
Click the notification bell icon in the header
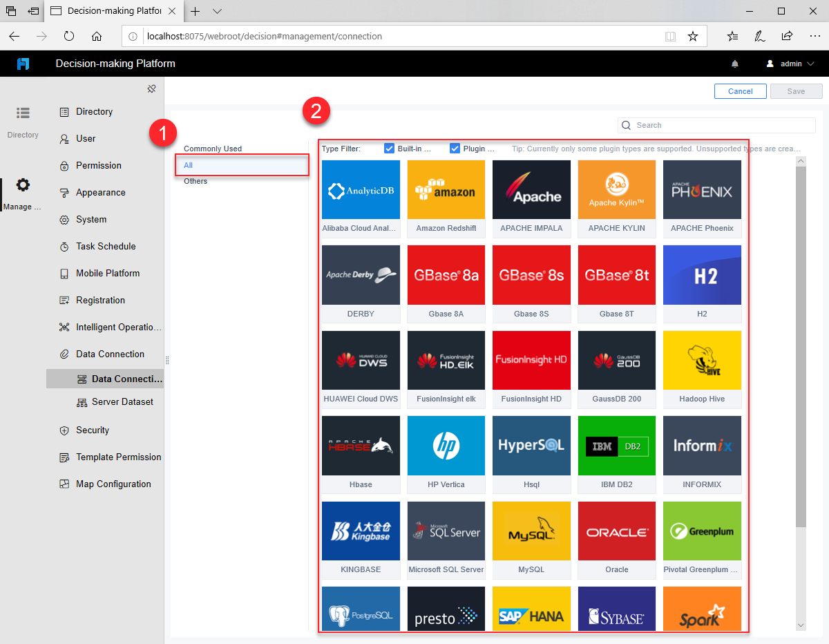pyautogui.click(x=734, y=64)
